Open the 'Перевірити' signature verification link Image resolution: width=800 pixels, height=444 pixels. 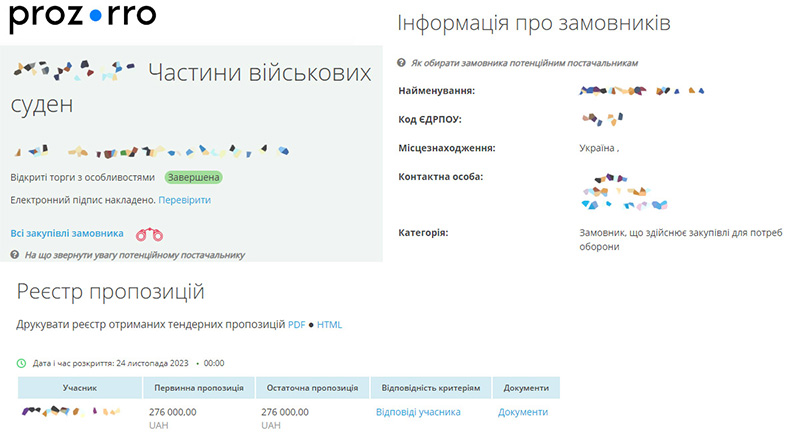click(184, 200)
